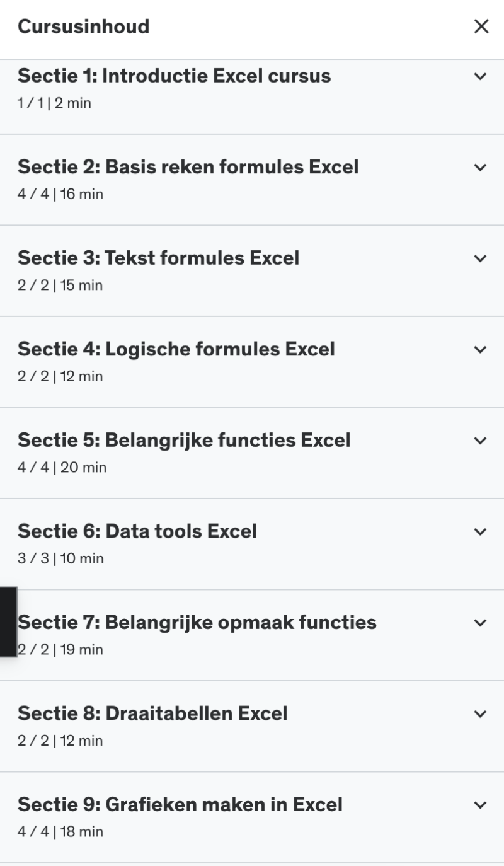The image size is (504, 866).
Task: Open chevron for Belangrijke functies Excel
Action: (x=481, y=441)
